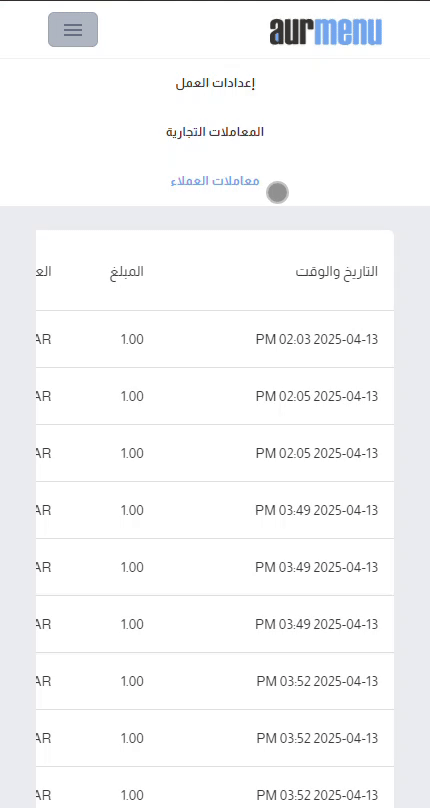Image resolution: width=430 pixels, height=808 pixels.
Task: Click the aurmenu logo
Action: [x=325, y=31]
